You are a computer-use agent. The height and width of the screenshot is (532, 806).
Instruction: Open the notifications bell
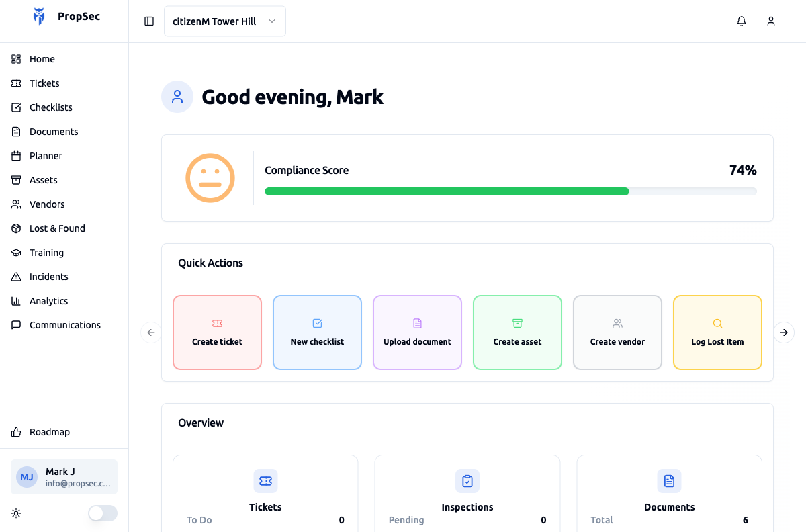point(742,21)
